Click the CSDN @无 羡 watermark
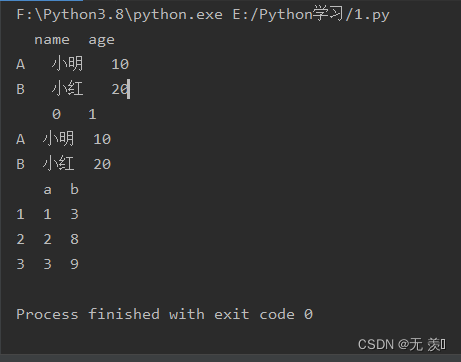 402,344
